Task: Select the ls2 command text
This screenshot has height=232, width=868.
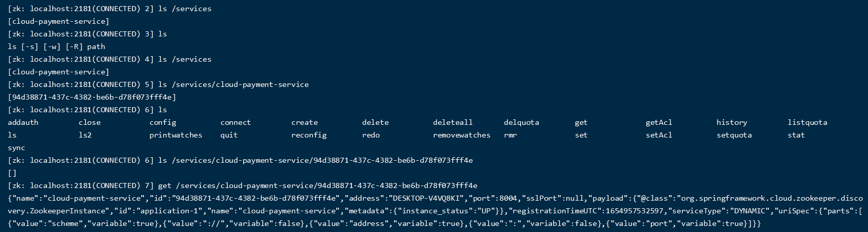Action: pyautogui.click(x=85, y=135)
